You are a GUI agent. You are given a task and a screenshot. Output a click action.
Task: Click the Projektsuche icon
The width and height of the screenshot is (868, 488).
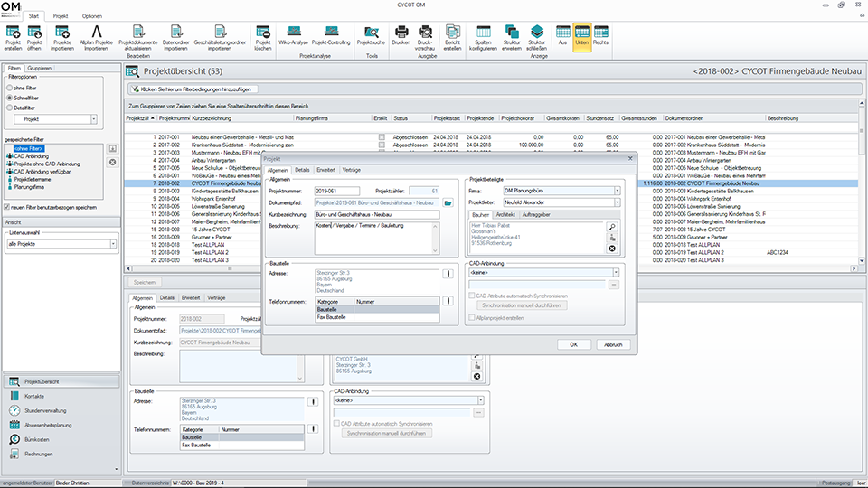tap(371, 33)
